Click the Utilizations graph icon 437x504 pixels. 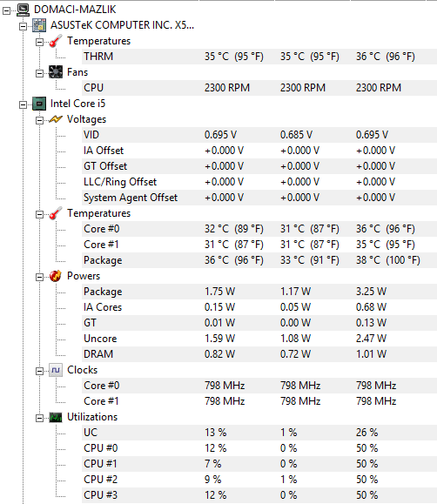coord(56,417)
